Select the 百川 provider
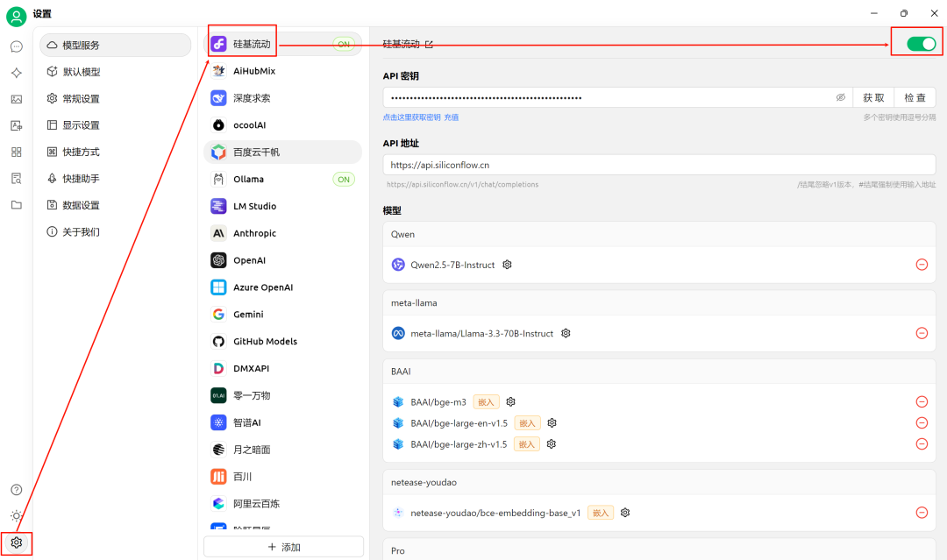This screenshot has height=560, width=947. pyautogui.click(x=282, y=477)
